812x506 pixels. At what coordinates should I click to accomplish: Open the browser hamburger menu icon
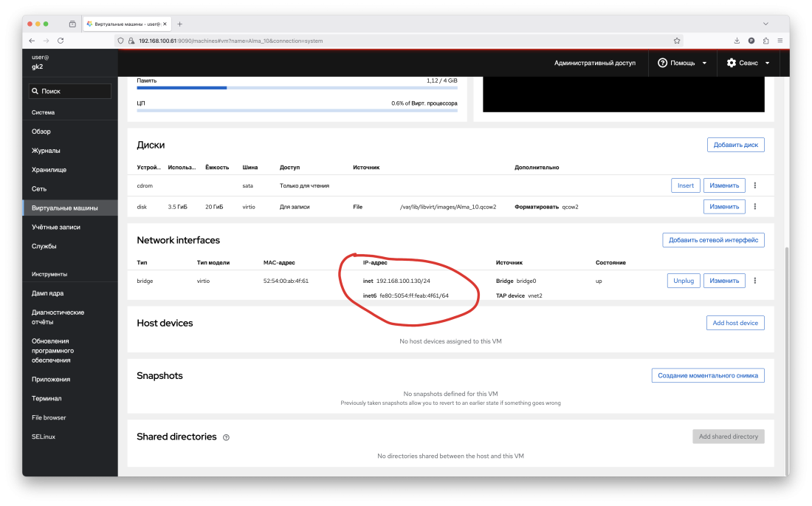click(x=780, y=41)
